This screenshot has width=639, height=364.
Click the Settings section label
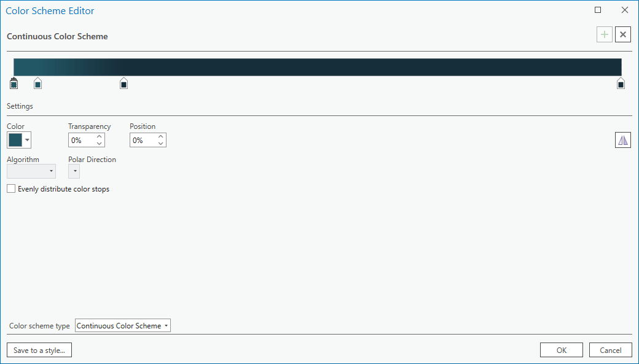pos(20,106)
